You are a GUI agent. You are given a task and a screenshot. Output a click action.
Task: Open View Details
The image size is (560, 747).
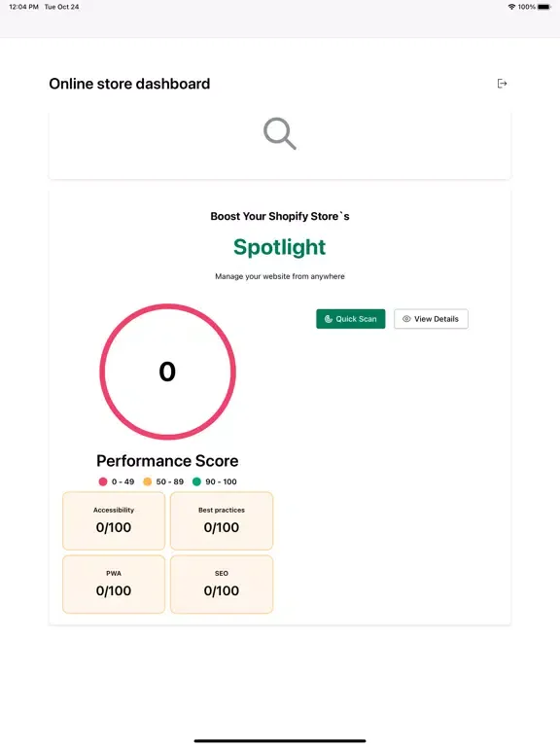point(431,319)
